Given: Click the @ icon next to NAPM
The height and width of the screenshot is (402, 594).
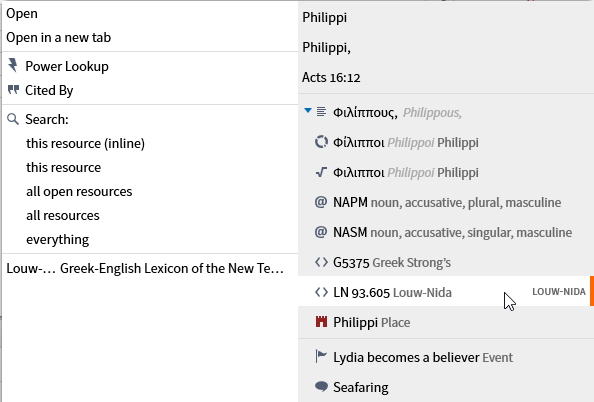Looking at the screenshot, I should click(321, 202).
